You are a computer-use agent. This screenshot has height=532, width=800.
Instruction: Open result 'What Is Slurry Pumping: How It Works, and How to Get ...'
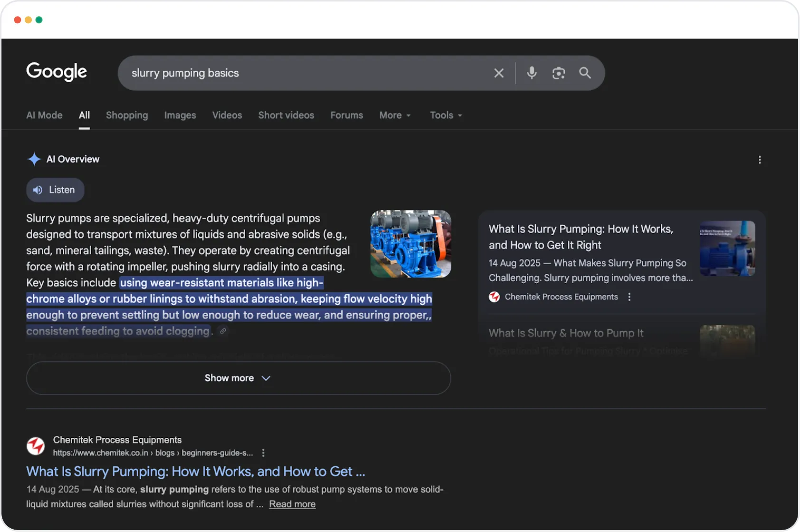point(196,472)
